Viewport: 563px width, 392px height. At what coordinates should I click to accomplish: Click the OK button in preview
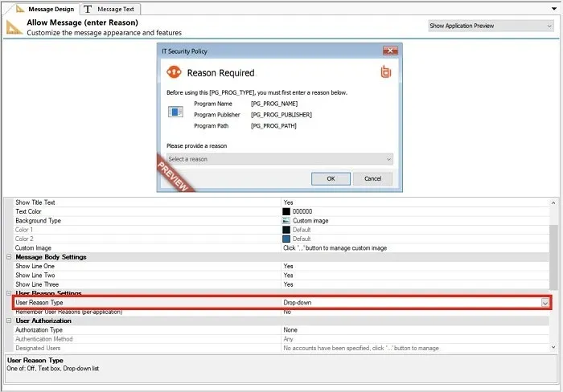click(331, 178)
